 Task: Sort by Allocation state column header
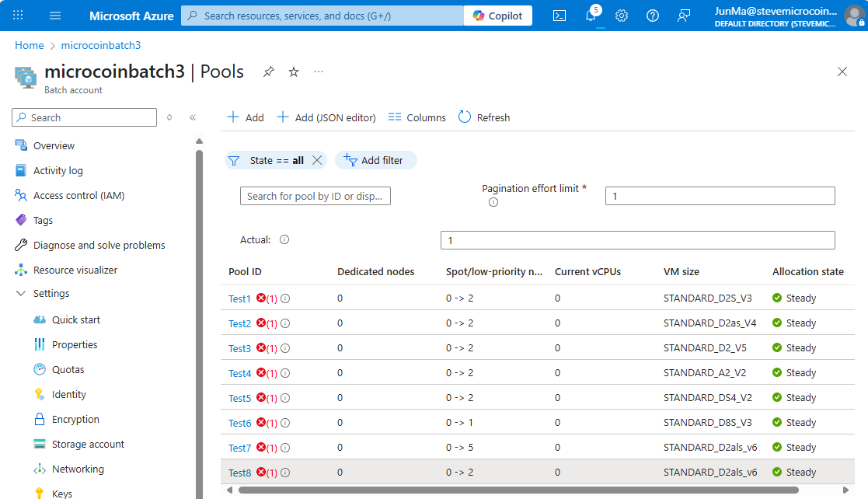[x=808, y=272]
